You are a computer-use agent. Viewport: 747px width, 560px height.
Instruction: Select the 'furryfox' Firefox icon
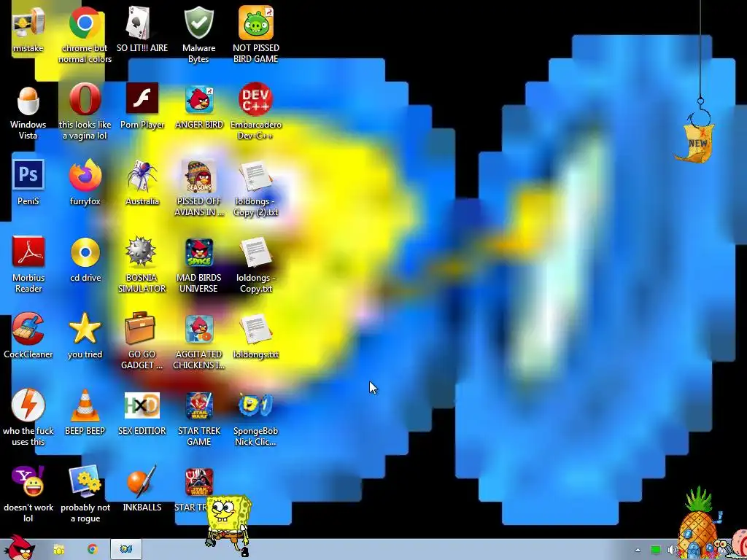[85, 176]
